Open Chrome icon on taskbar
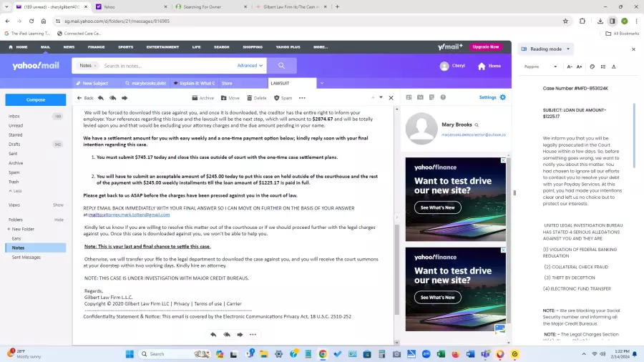 coord(323,354)
